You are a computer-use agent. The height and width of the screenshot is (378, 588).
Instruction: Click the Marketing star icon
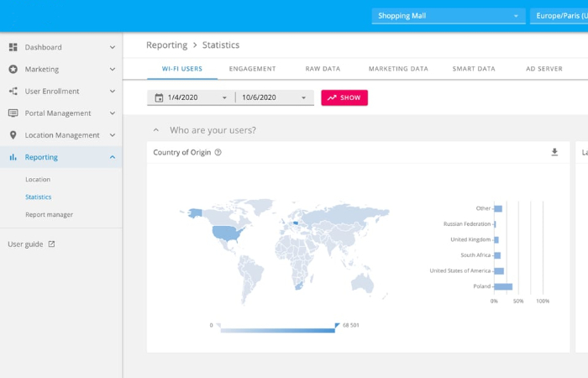click(13, 70)
